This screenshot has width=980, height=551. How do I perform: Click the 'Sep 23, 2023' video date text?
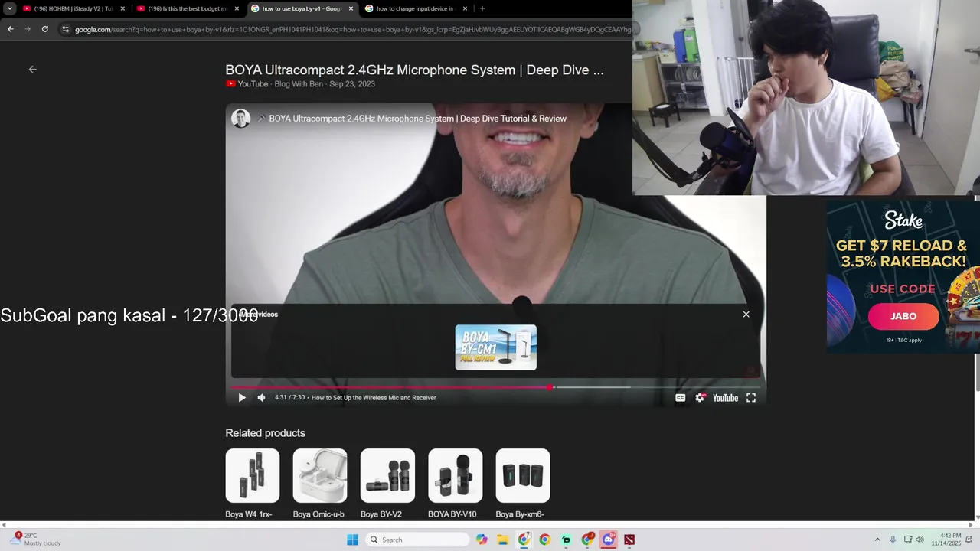352,84
